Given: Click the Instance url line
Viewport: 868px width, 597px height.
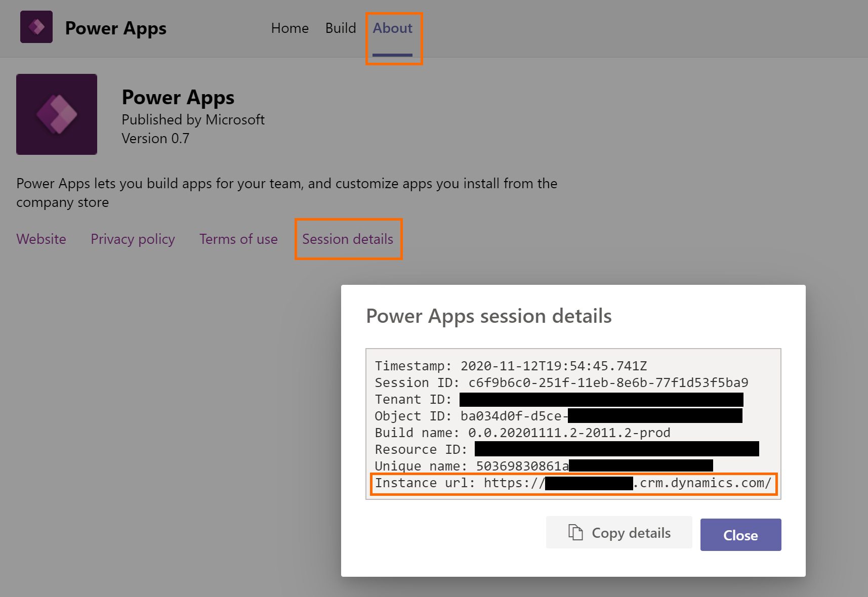Looking at the screenshot, I should (x=573, y=483).
